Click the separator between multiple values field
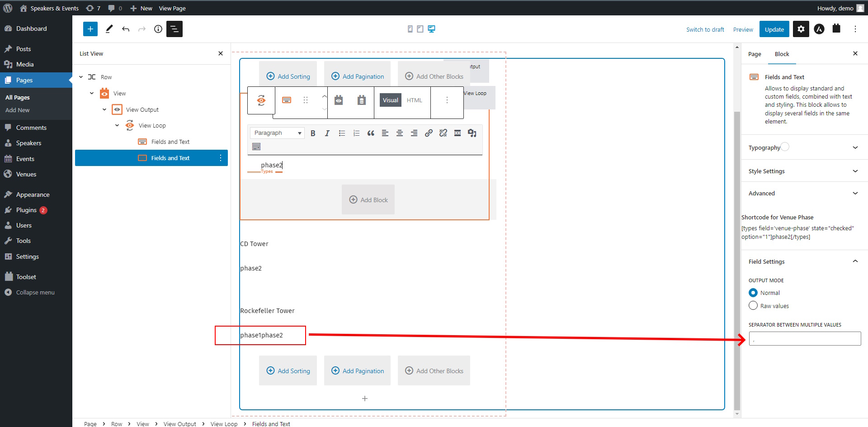The width and height of the screenshot is (868, 427). (x=805, y=338)
